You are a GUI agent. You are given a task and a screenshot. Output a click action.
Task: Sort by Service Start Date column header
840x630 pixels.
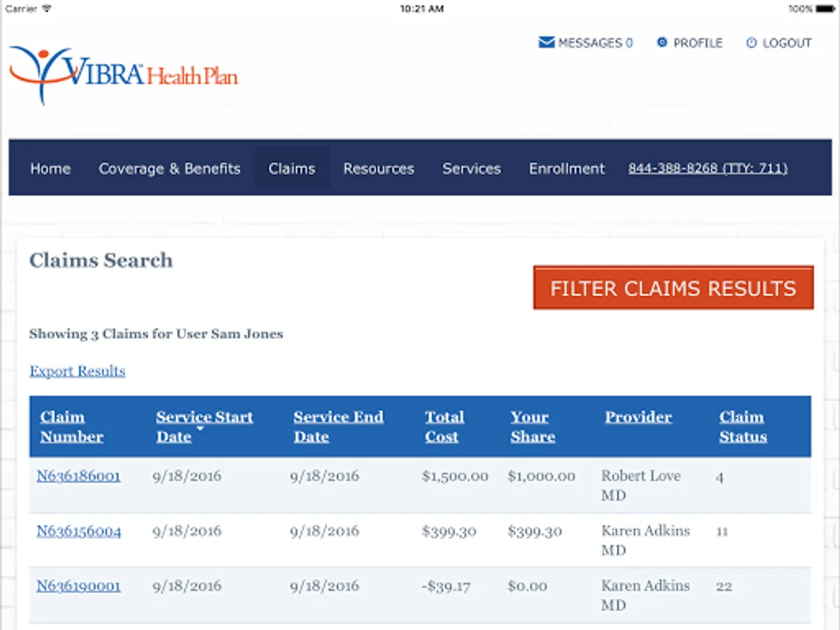pos(204,426)
